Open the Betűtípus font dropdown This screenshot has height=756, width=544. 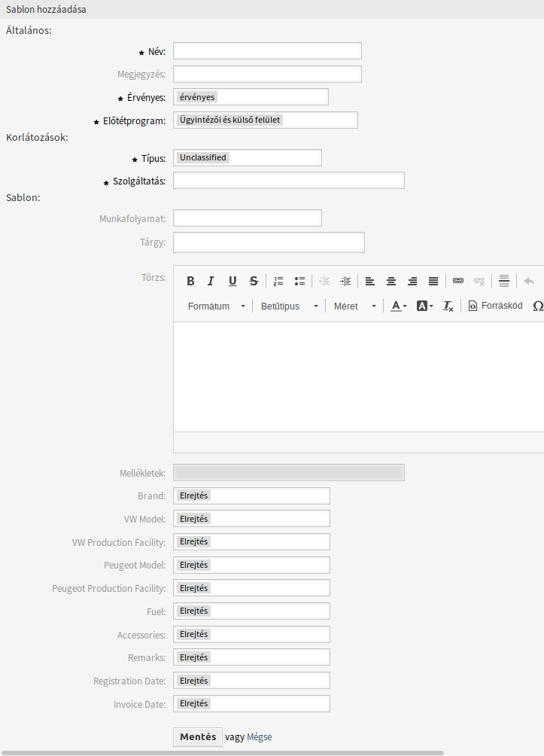(x=290, y=306)
